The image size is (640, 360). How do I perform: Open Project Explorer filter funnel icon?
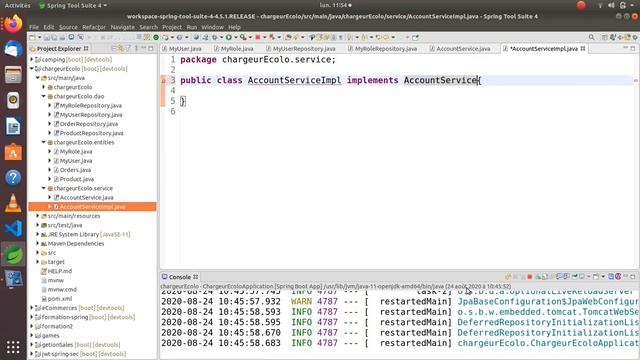[129, 49]
